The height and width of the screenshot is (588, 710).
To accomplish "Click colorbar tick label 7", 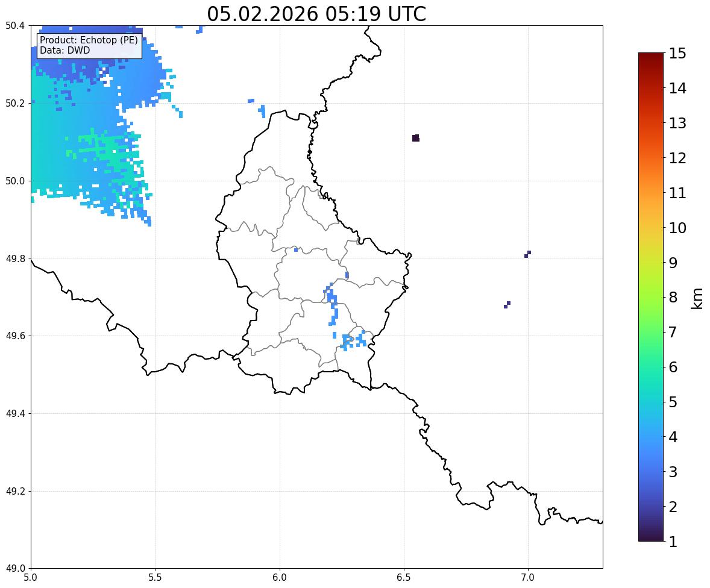I will click(x=673, y=332).
